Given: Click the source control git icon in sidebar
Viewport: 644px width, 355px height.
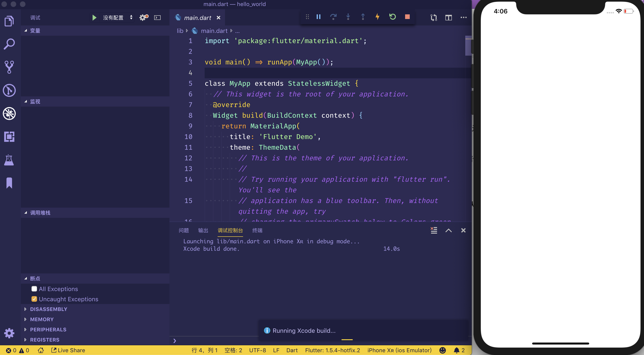Looking at the screenshot, I should coord(9,67).
